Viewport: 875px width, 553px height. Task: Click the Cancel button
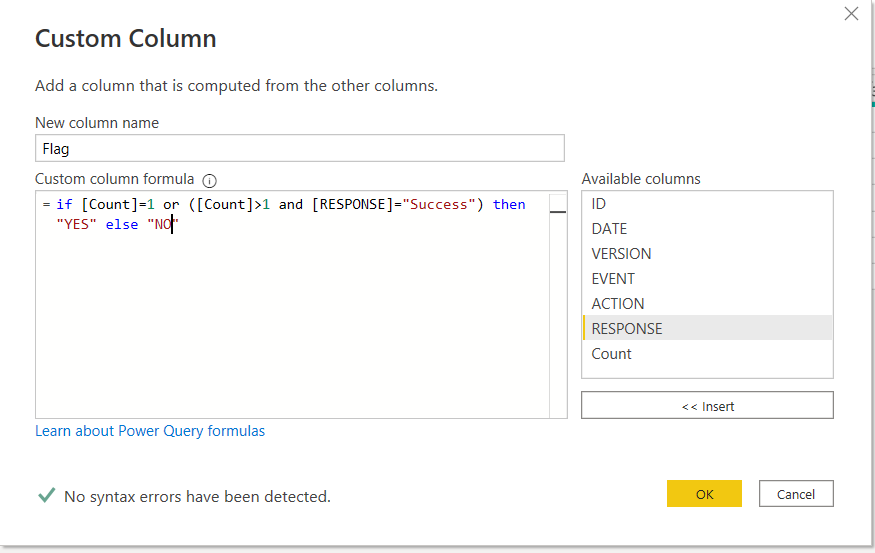pyautogui.click(x=796, y=494)
